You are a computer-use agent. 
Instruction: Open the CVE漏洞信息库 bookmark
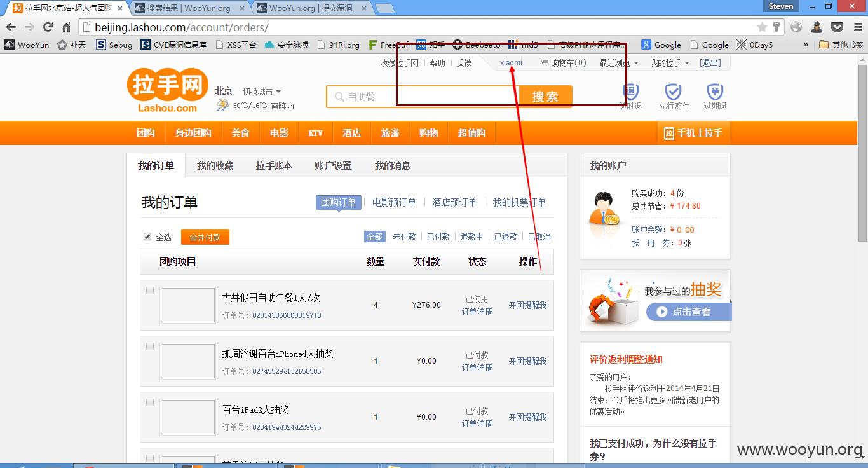pos(173,45)
